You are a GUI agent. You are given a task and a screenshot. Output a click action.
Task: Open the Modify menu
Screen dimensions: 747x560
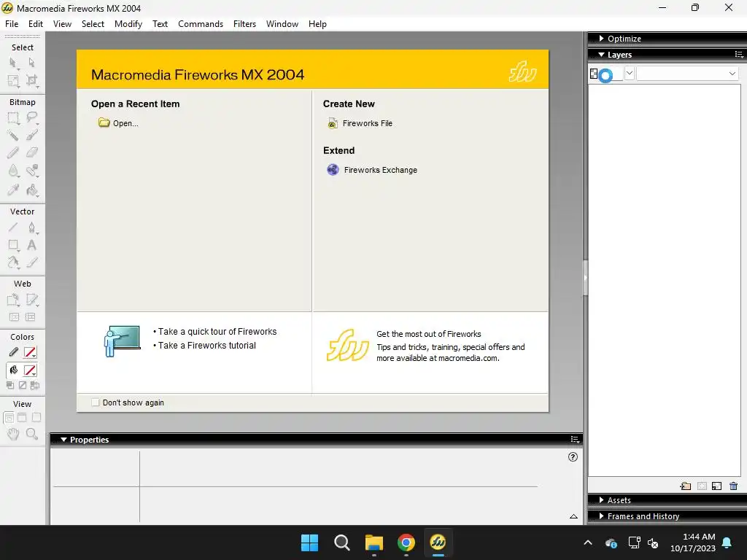128,24
